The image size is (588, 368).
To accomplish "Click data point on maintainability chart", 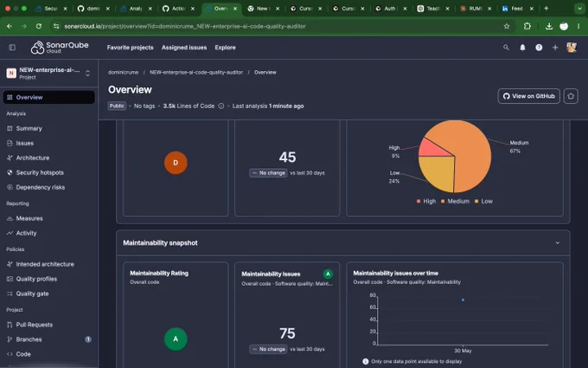I will [463, 300].
